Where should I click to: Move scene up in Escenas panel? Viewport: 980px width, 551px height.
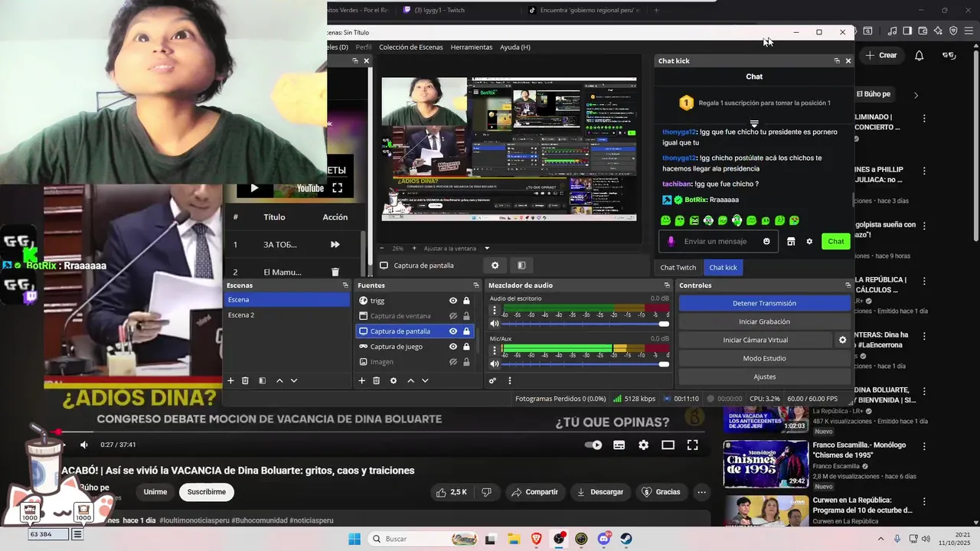pyautogui.click(x=279, y=380)
